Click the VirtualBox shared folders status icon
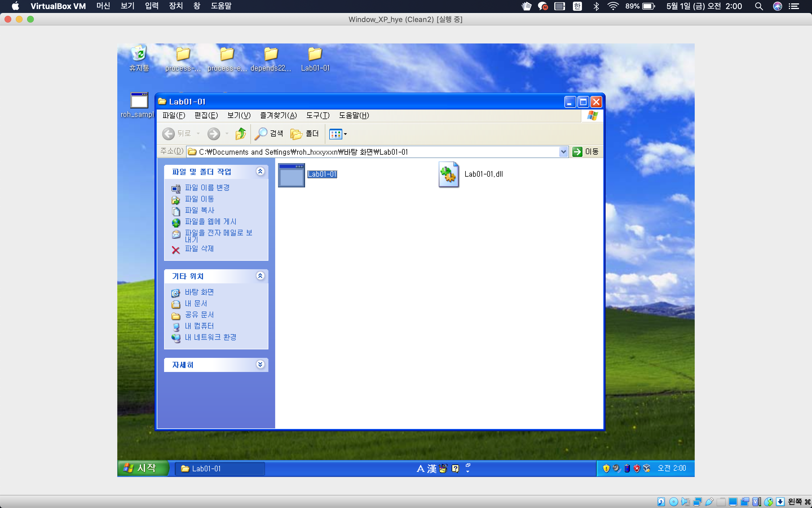 point(721,502)
